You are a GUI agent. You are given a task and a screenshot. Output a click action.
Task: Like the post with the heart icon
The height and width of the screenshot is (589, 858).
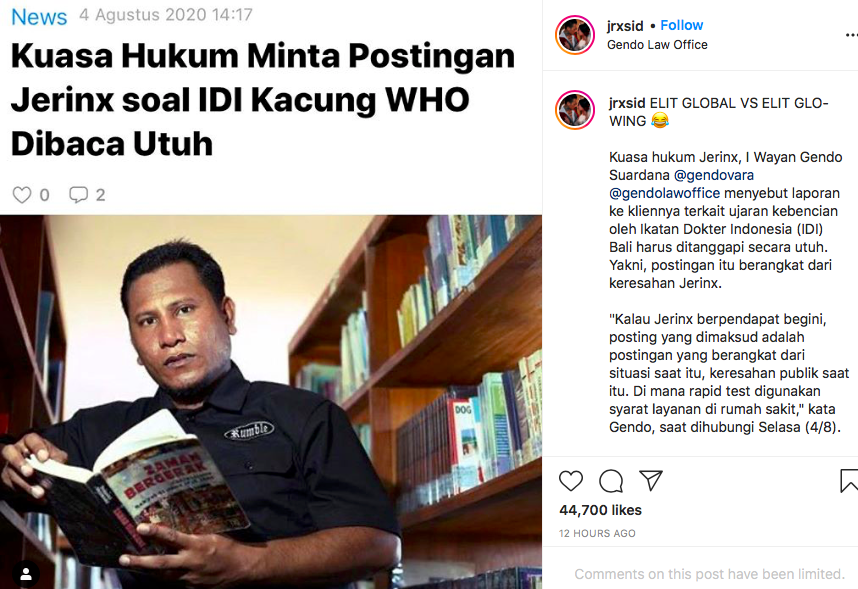571,481
